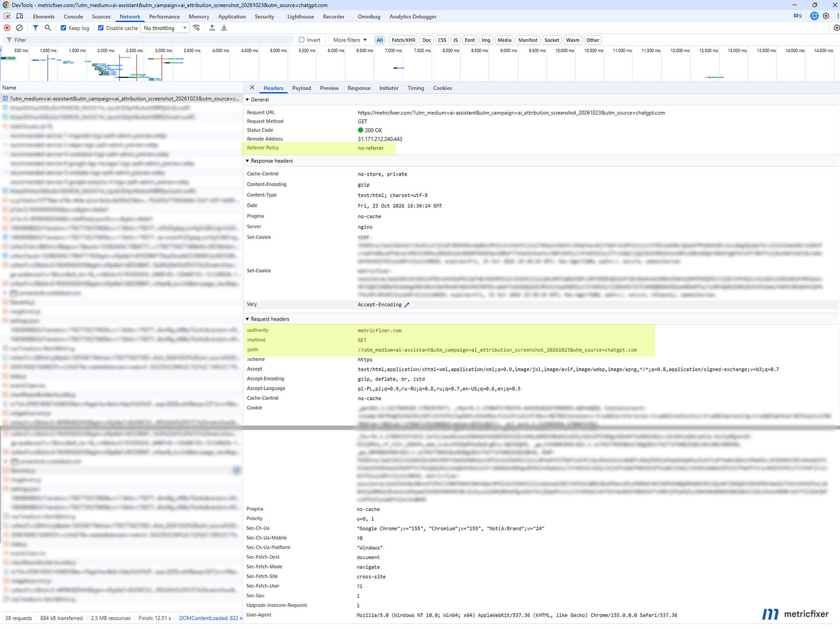Filter requests by Socket type
840x629 pixels.
pos(551,40)
